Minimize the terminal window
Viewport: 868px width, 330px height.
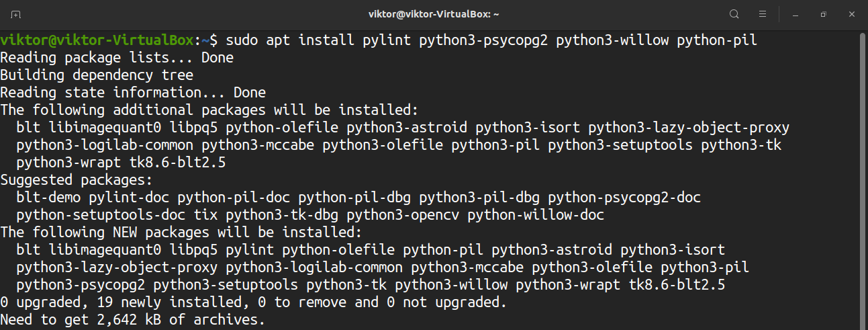(x=795, y=14)
